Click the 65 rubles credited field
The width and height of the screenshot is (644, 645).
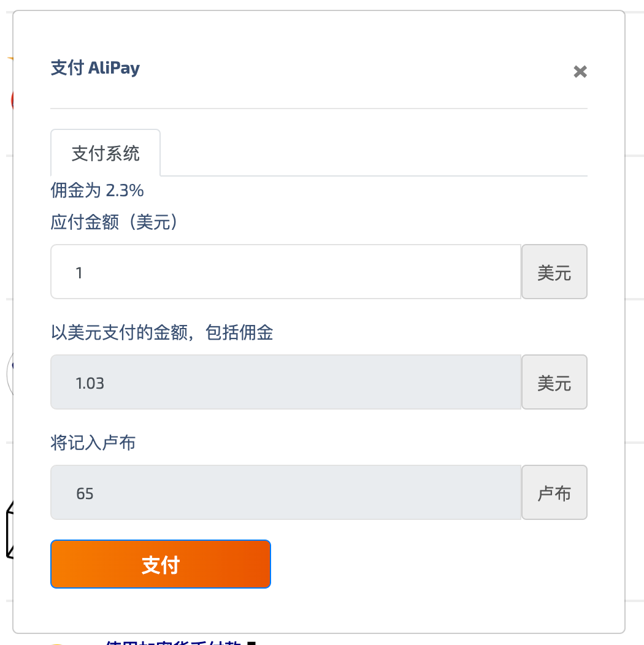(286, 493)
